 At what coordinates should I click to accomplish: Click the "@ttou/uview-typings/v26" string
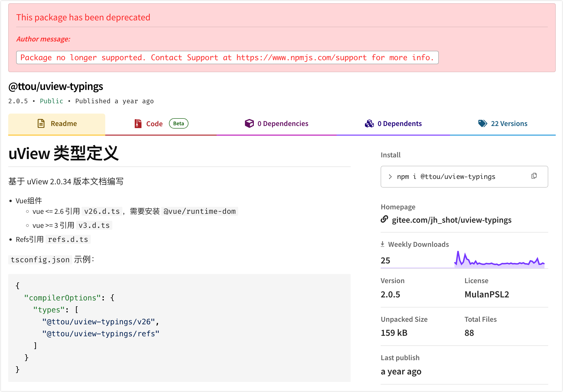[99, 322]
